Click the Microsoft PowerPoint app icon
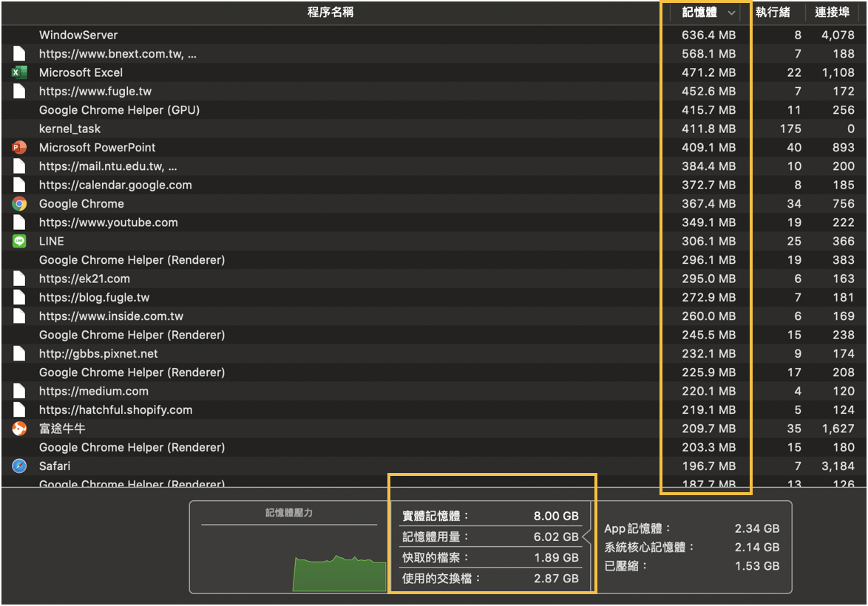Viewport: 868px width, 606px height. click(x=19, y=148)
